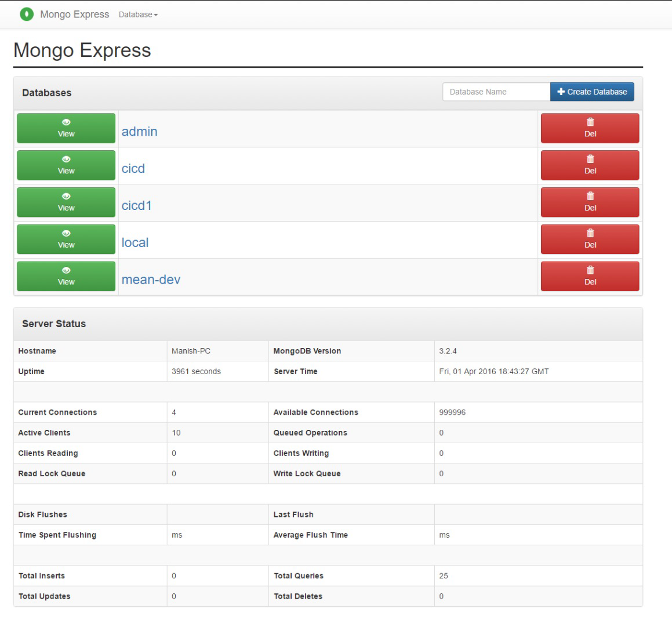Image resolution: width=672 pixels, height=623 pixels.
Task: View the admin database
Action: pos(66,128)
